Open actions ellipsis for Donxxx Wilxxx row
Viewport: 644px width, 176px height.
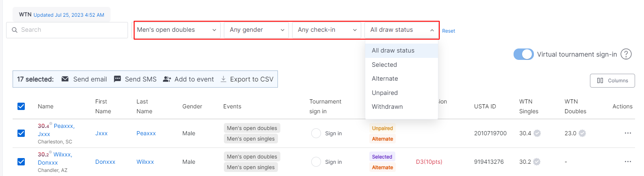(628, 162)
